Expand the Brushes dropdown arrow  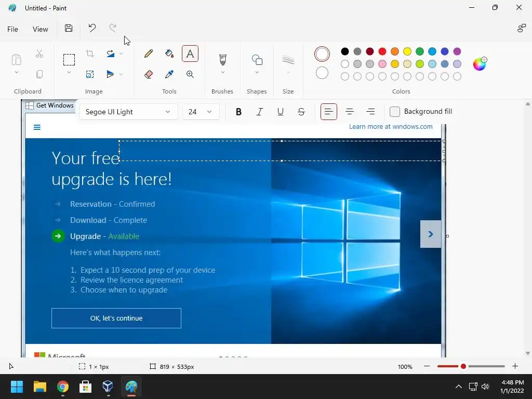tap(222, 72)
